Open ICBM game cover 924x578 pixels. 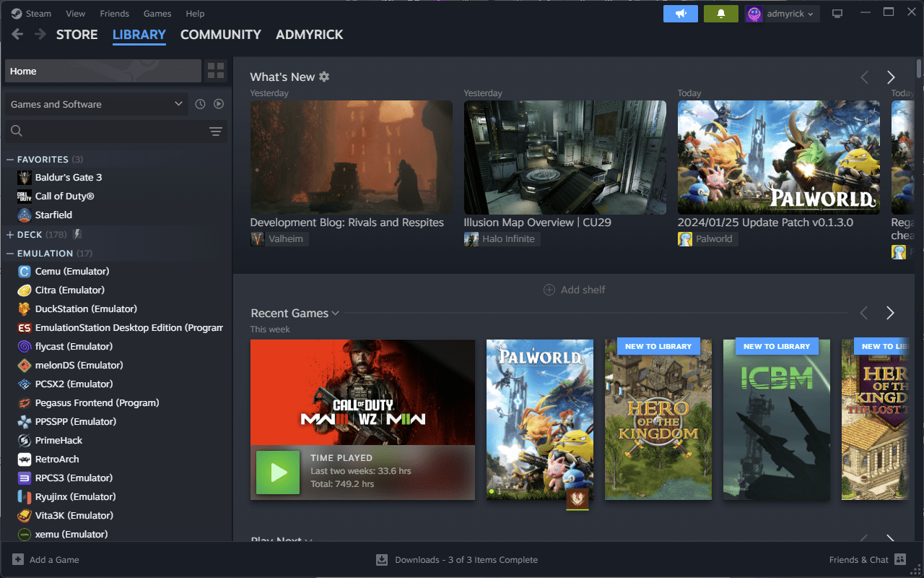click(x=777, y=420)
